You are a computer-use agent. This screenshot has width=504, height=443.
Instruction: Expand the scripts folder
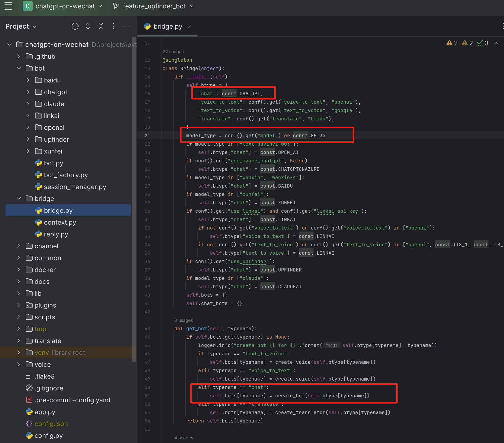tap(19, 317)
